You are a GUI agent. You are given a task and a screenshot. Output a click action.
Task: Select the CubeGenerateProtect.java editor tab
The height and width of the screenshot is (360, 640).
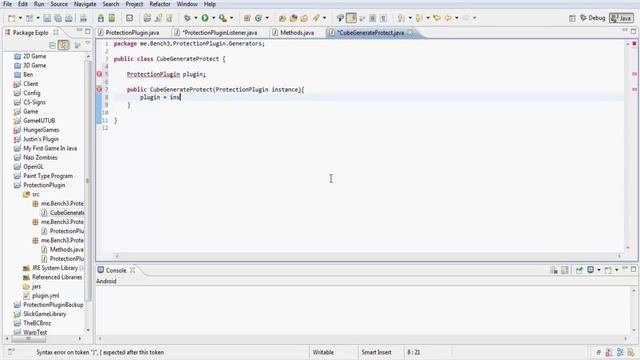coord(370,33)
